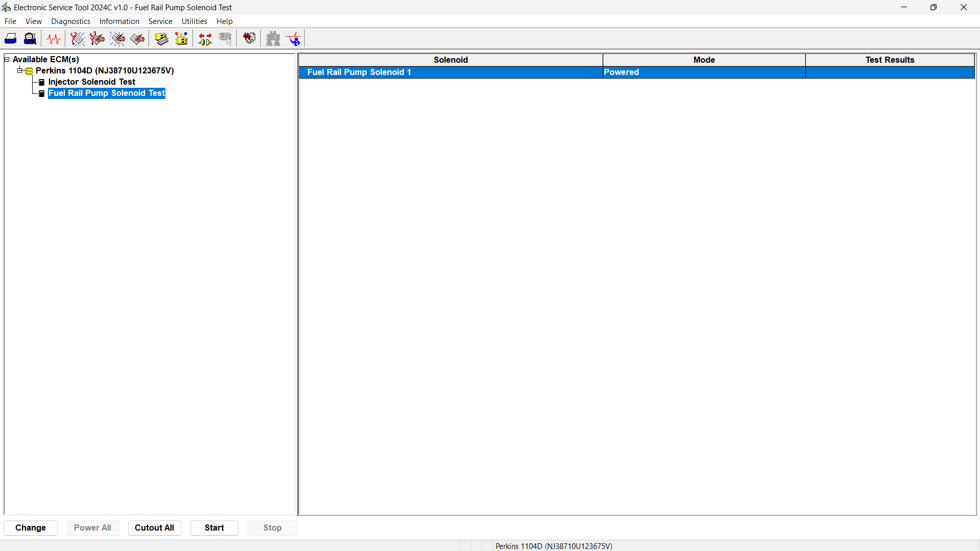
Task: Click the Mode column header
Action: (x=704, y=60)
